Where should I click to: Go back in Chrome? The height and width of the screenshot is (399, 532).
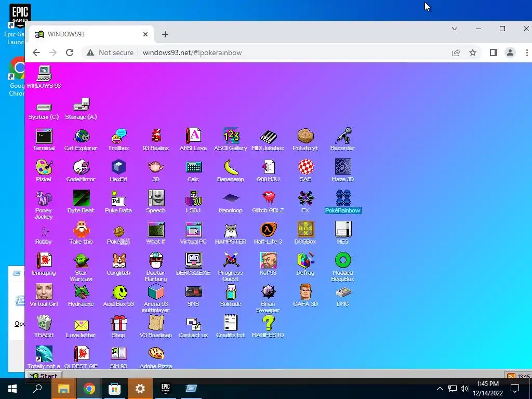click(x=36, y=52)
